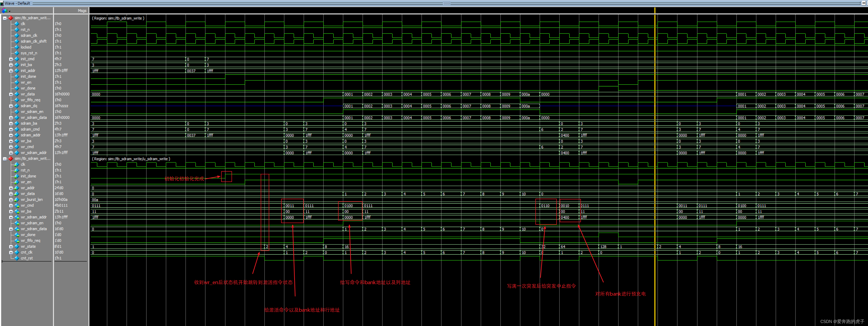Click the Region sim:/tb_sdram_write/u_sdram_write label
This screenshot has height=326, width=868.
131,159
